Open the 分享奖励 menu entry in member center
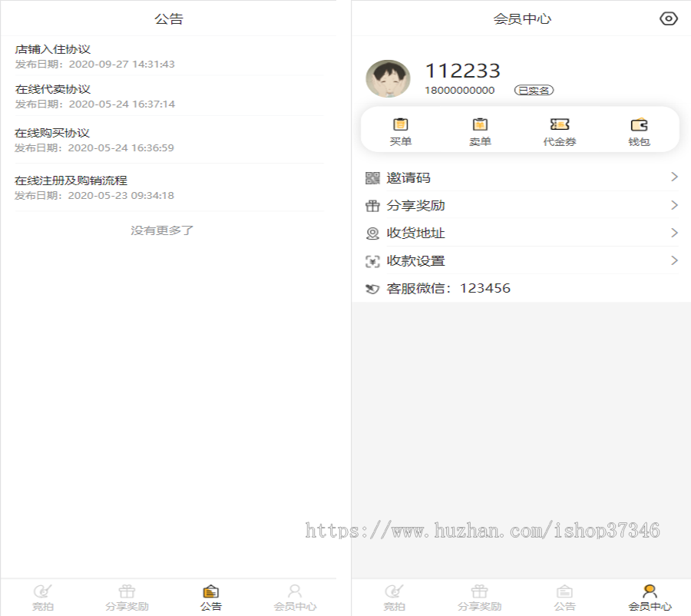The height and width of the screenshot is (616, 691). click(521, 206)
